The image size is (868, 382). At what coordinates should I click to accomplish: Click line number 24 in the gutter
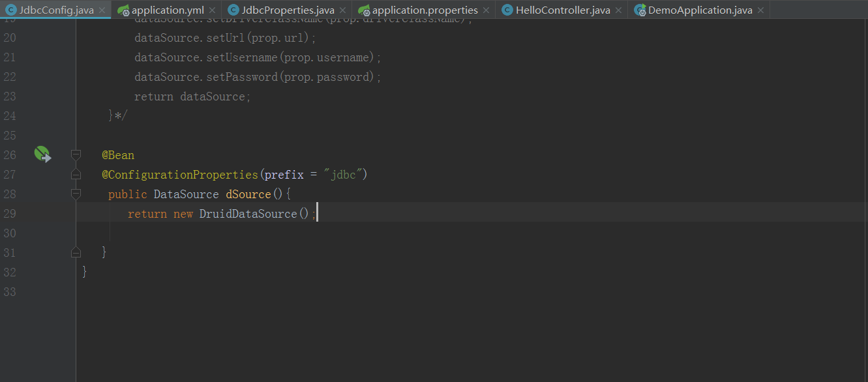click(10, 115)
